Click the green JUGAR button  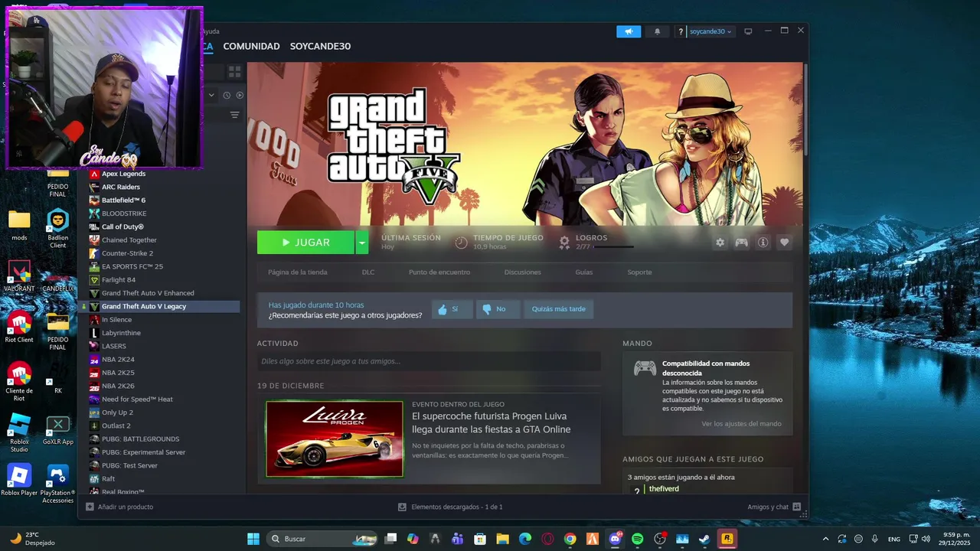(x=305, y=243)
